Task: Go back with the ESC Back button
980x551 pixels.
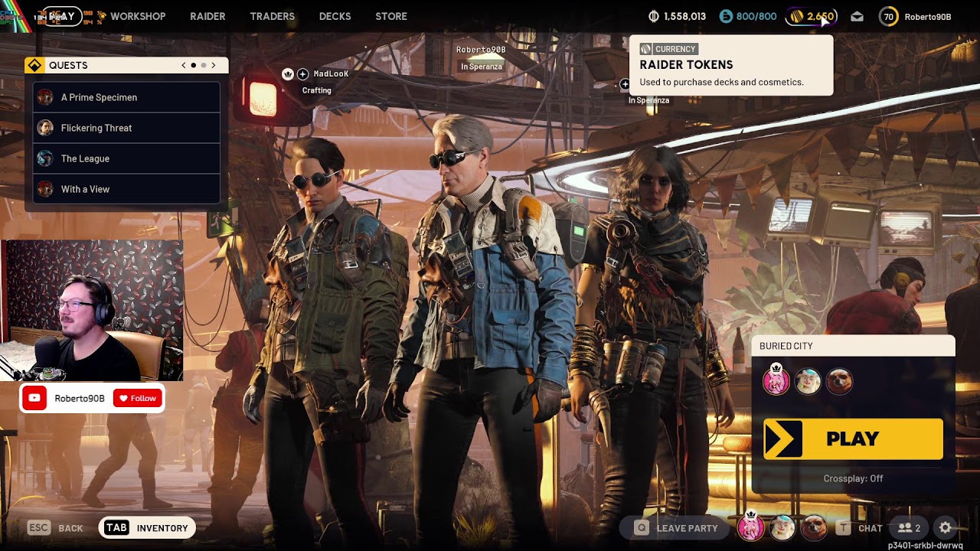Action: click(55, 528)
